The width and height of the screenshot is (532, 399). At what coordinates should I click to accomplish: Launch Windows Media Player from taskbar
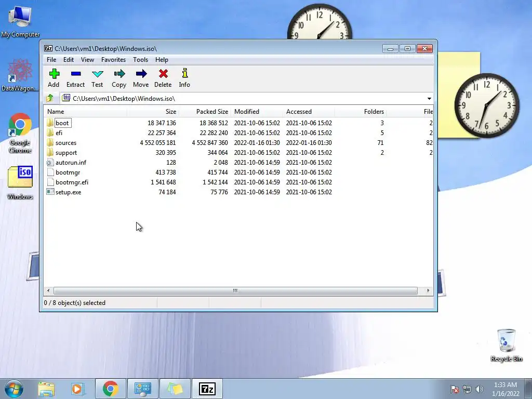[x=78, y=389]
